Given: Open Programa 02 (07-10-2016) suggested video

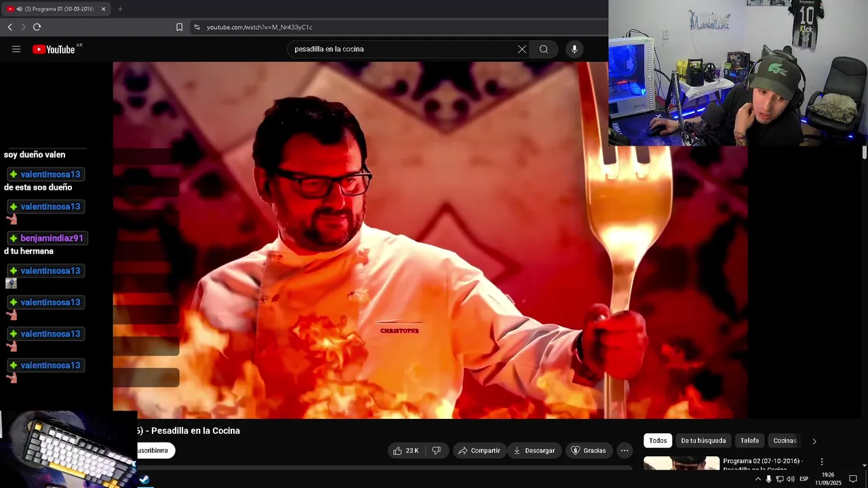Looking at the screenshot, I should 763,465.
